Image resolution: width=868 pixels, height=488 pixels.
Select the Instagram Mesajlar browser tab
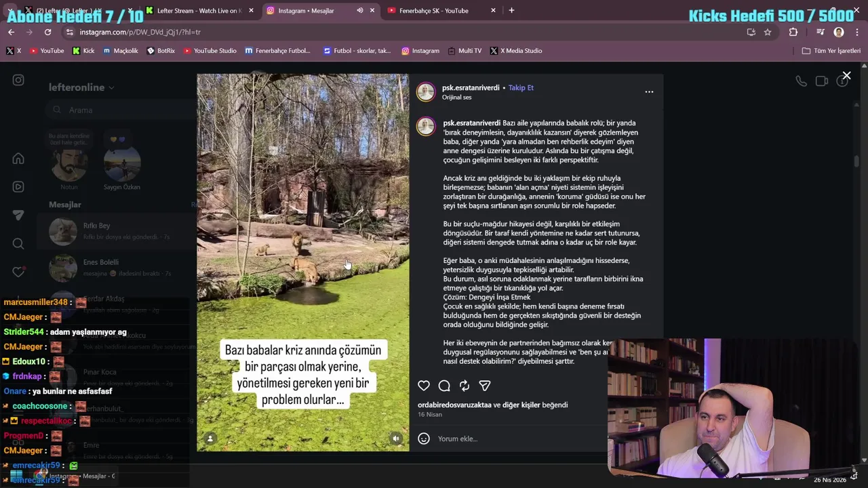[306, 11]
